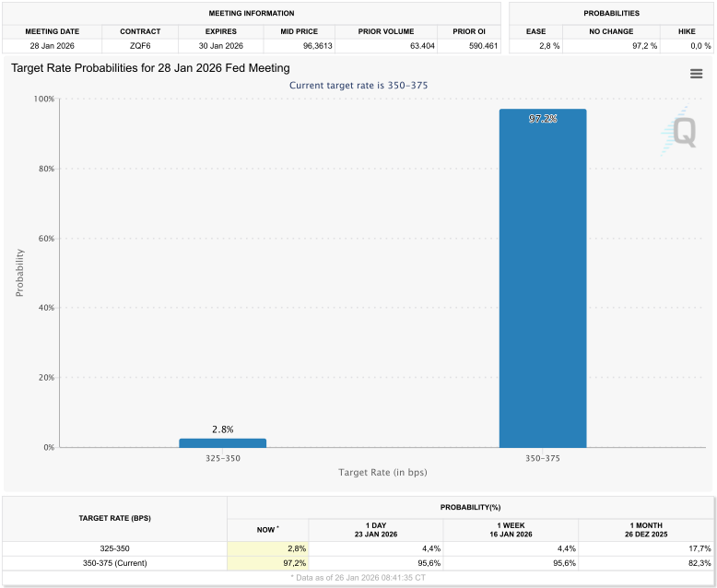
Task: Click the 1 Day 23 Jan 2026 column header
Action: 376,530
